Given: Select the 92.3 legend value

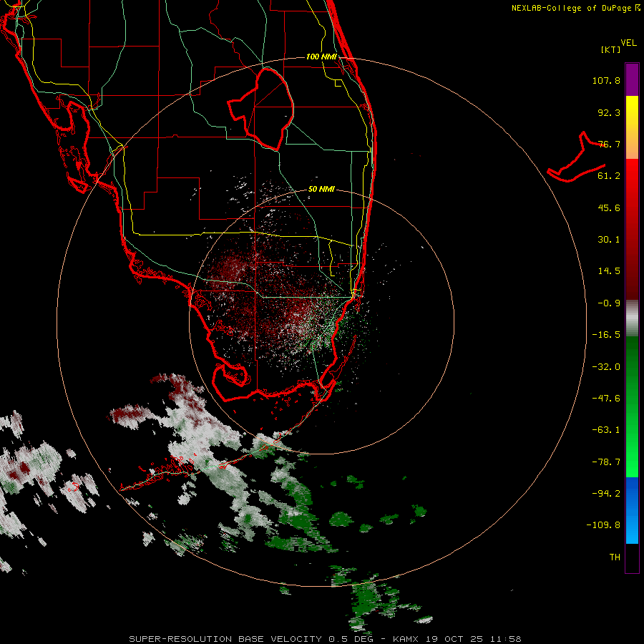Looking at the screenshot, I should click(x=609, y=112).
